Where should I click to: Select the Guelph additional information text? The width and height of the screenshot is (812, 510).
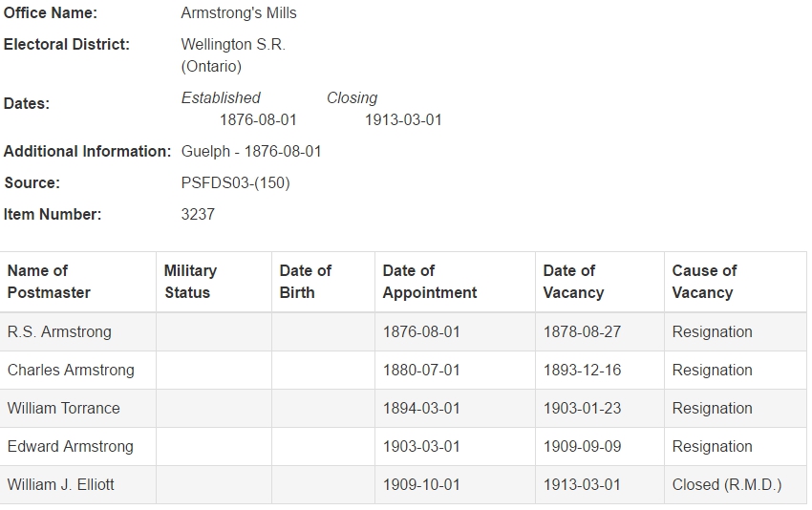[251, 152]
